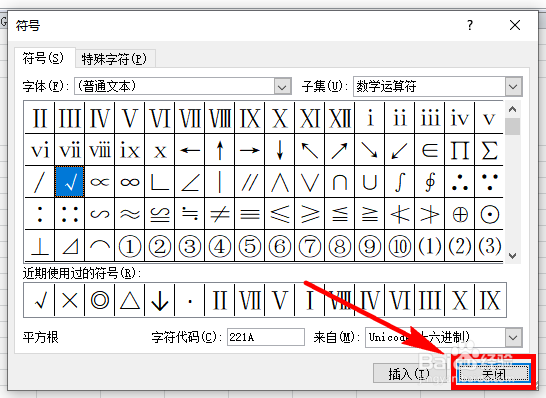Viewport: 546px width, 398px height.
Task: Pick the not equal ≠ symbol
Action: click(219, 214)
